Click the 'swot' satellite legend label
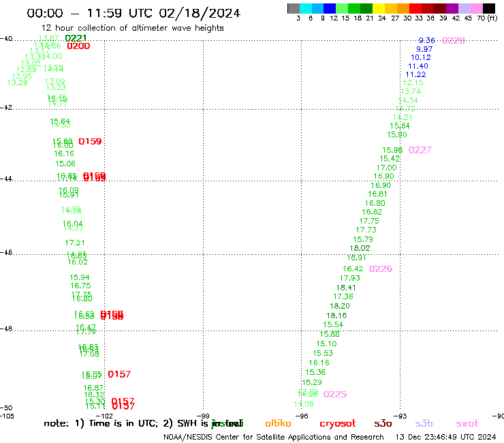The height and width of the screenshot is (443, 504). 467,424
